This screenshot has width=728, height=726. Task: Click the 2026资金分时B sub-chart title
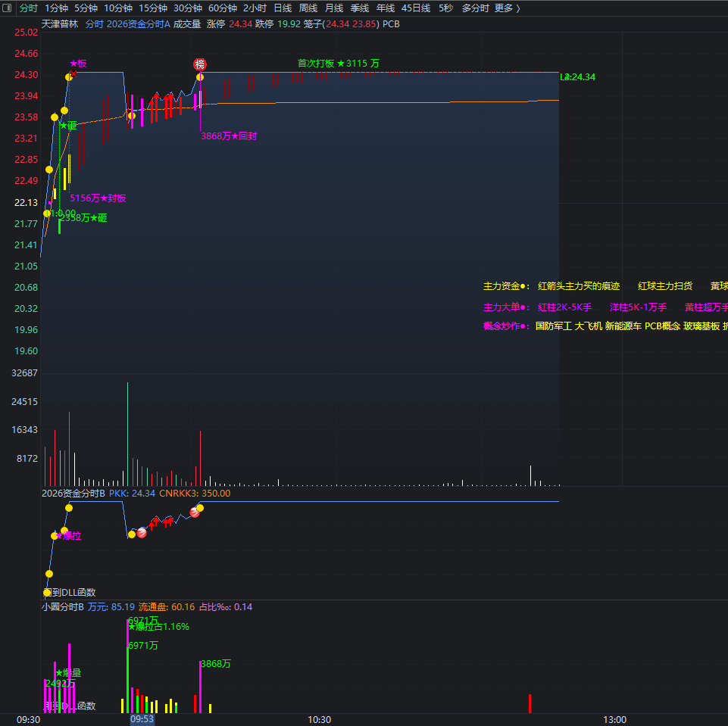pos(73,493)
